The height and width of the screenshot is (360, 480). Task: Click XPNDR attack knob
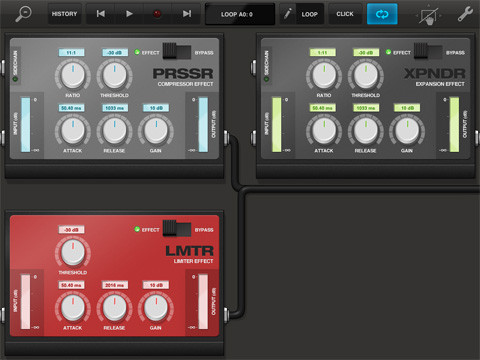[324, 130]
